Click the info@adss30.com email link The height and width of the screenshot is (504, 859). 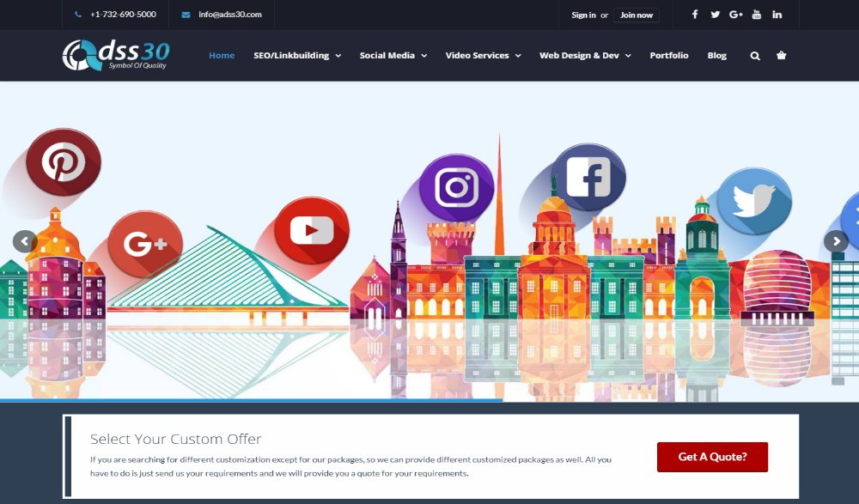pyautogui.click(x=230, y=15)
